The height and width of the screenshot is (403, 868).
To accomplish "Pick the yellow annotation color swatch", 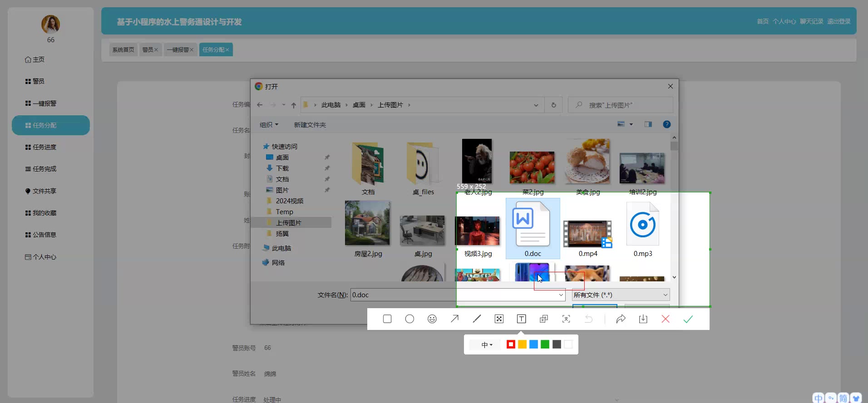I will (x=522, y=344).
